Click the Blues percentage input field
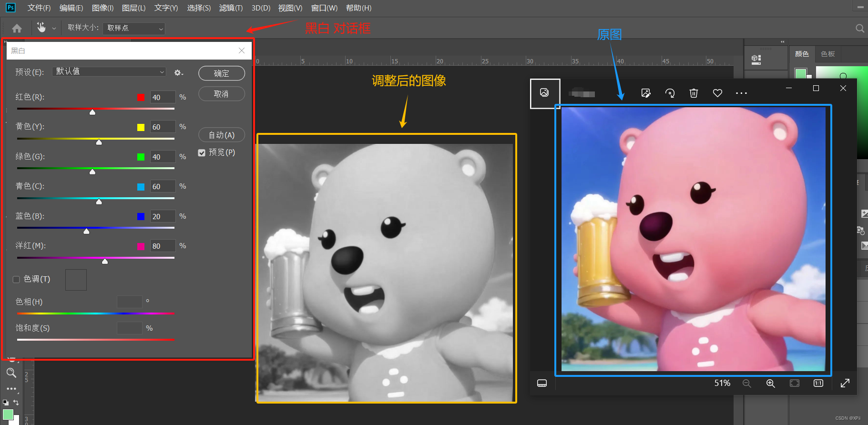 click(163, 216)
